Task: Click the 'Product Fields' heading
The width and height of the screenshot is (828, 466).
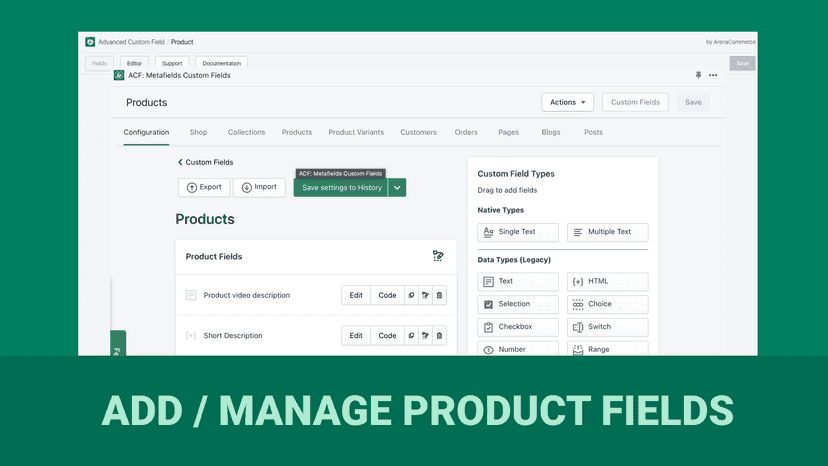Action: 214,256
